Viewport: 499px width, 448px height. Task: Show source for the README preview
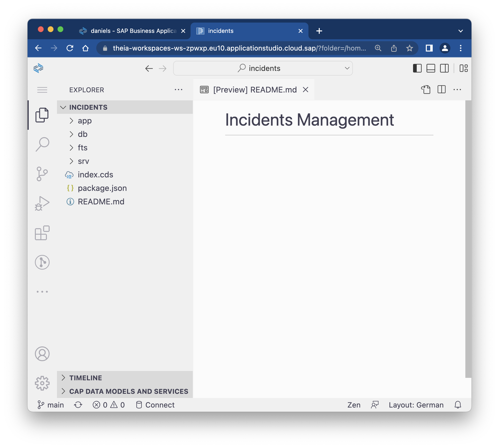(426, 90)
